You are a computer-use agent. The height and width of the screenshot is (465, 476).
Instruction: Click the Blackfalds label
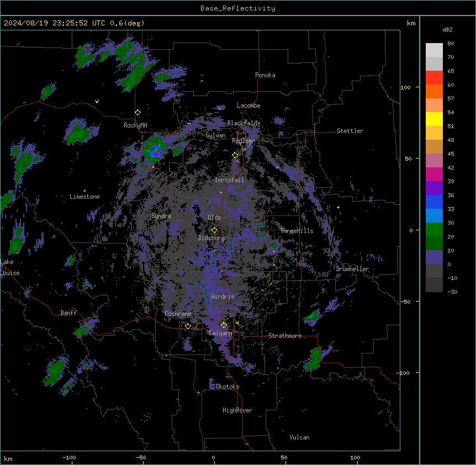[244, 123]
